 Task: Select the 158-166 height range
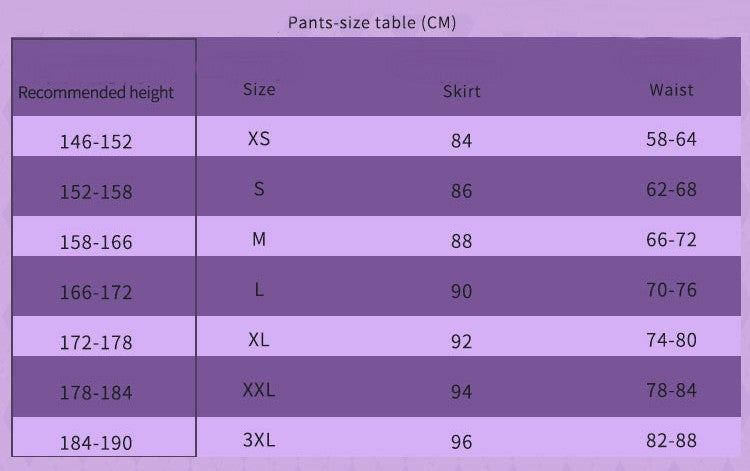tap(96, 242)
